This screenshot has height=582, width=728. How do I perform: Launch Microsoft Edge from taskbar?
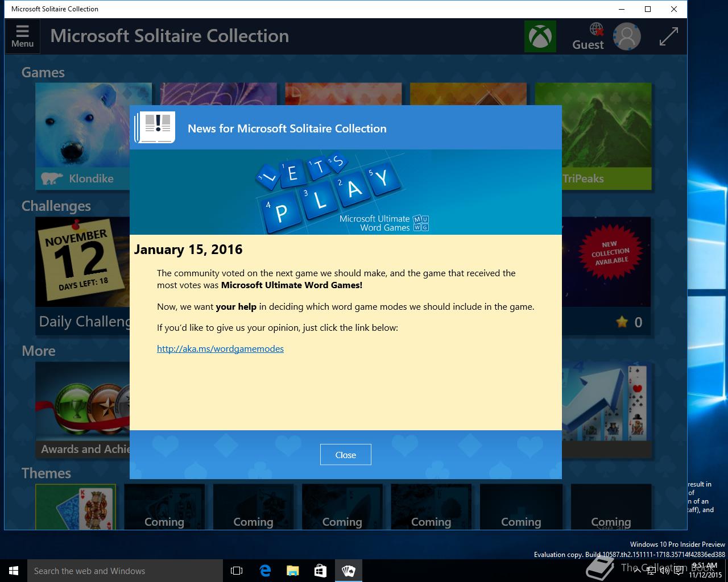point(264,571)
